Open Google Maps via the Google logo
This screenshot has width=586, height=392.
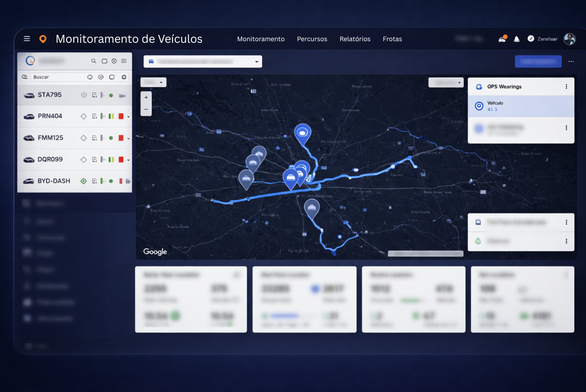[x=155, y=251]
